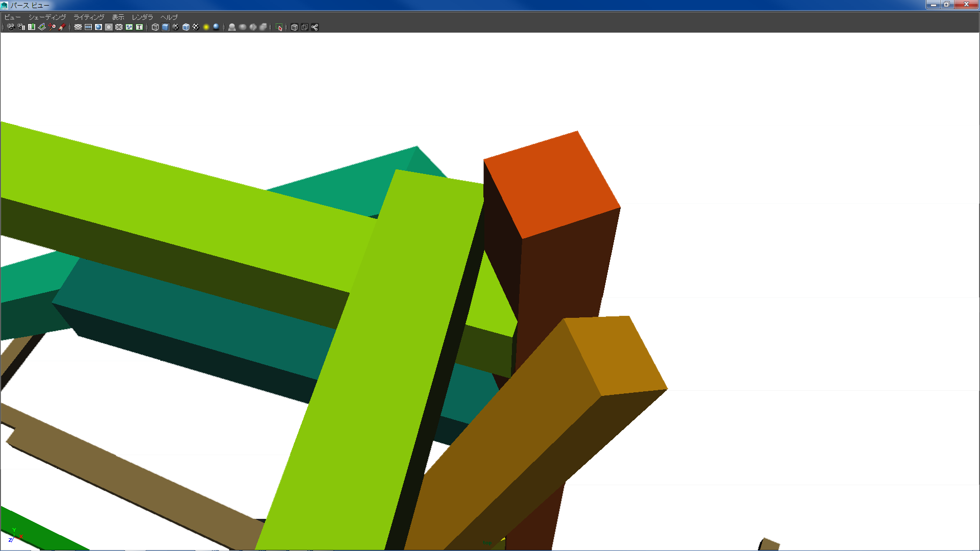Screen dimensions: 980x551
Task: Open the シェーディング menu
Action: (x=47, y=17)
